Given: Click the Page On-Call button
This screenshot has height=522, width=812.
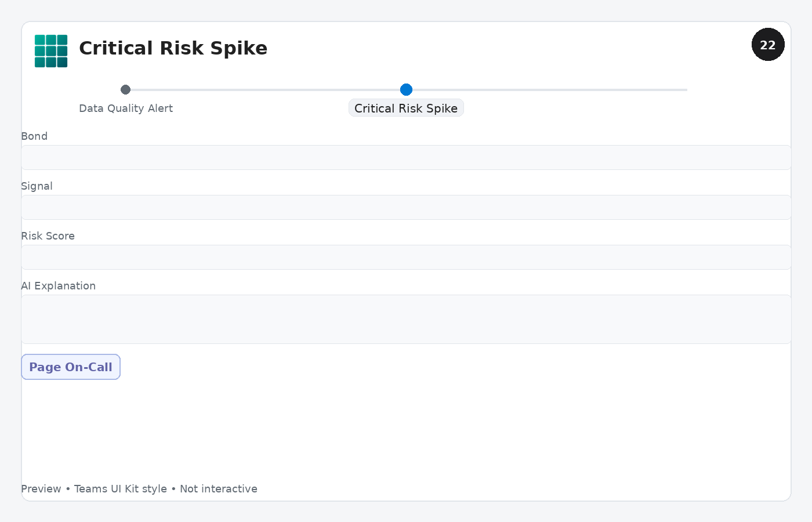Looking at the screenshot, I should [x=71, y=367].
